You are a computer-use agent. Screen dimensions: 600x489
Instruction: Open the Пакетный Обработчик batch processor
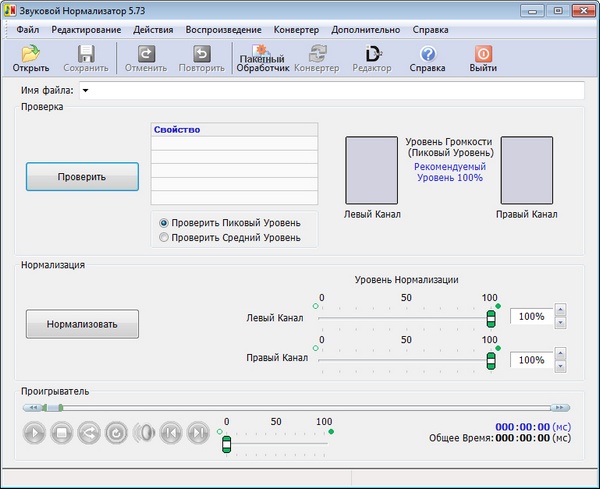click(x=263, y=53)
